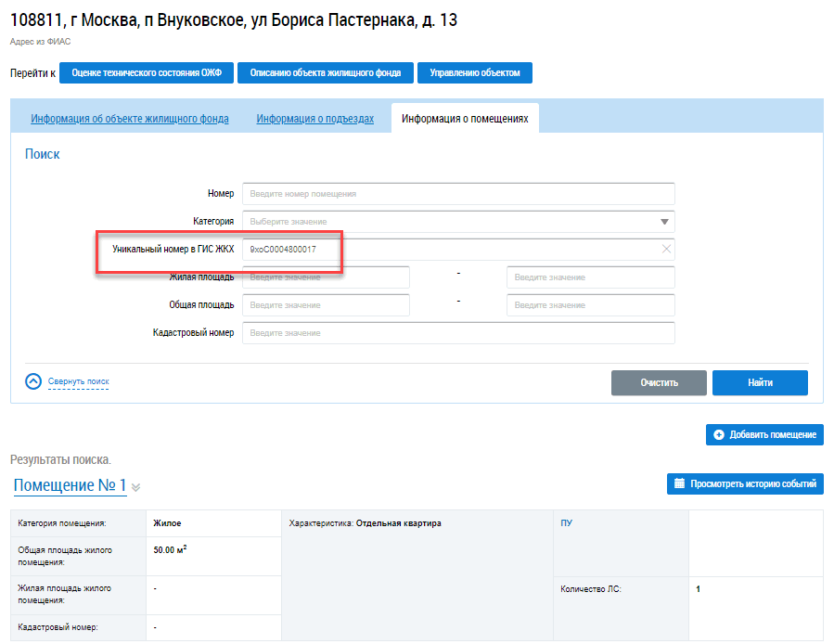Go to Оценке технического состояния ОЖФ
The width and height of the screenshot is (834, 644).
(x=147, y=73)
